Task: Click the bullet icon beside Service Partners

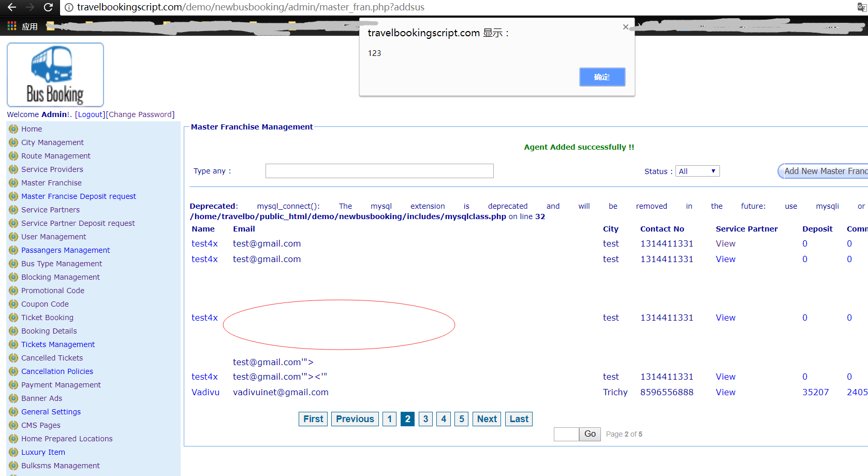Action: pyautogui.click(x=13, y=210)
